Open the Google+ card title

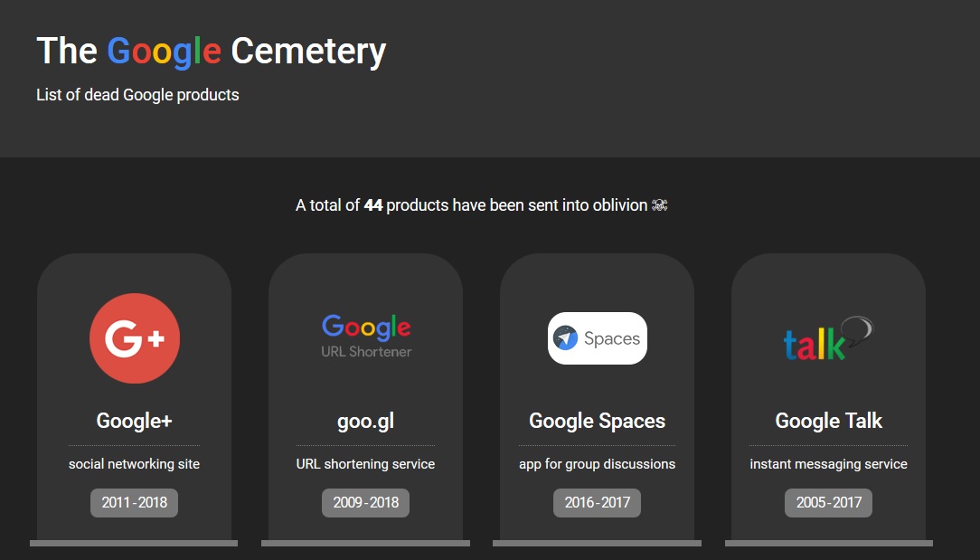coord(135,421)
